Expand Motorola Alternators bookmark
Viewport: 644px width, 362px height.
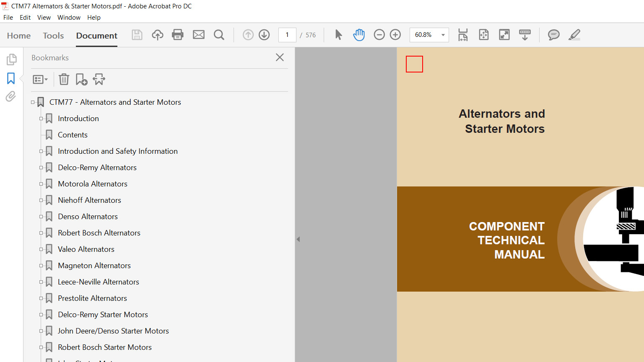[41, 184]
